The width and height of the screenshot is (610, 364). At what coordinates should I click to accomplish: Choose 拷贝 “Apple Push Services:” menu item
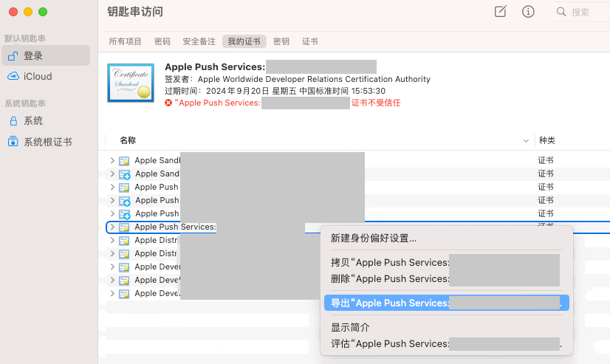(446, 263)
